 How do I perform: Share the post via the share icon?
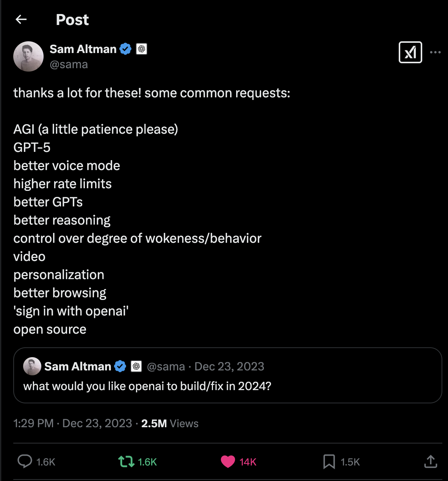coord(431,462)
